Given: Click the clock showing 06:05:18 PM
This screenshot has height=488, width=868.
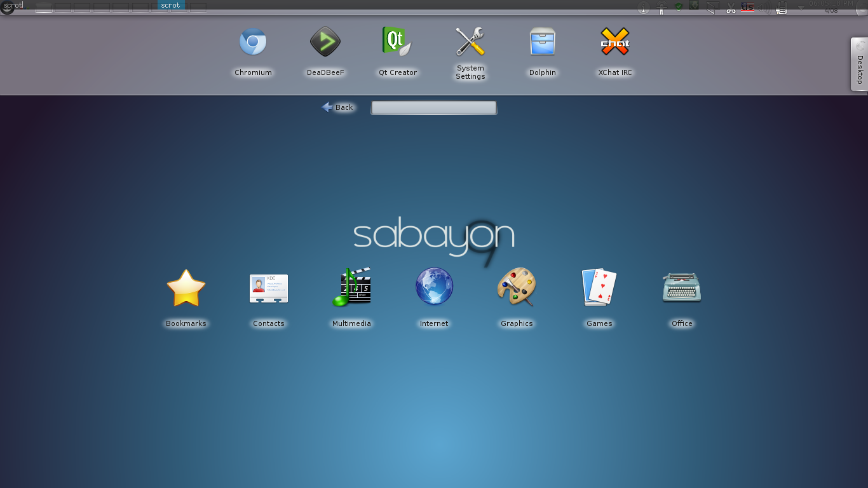Looking at the screenshot, I should coord(831,4).
